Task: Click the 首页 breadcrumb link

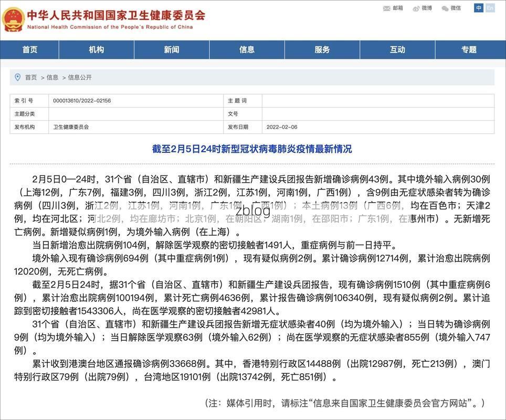Action: click(31, 77)
